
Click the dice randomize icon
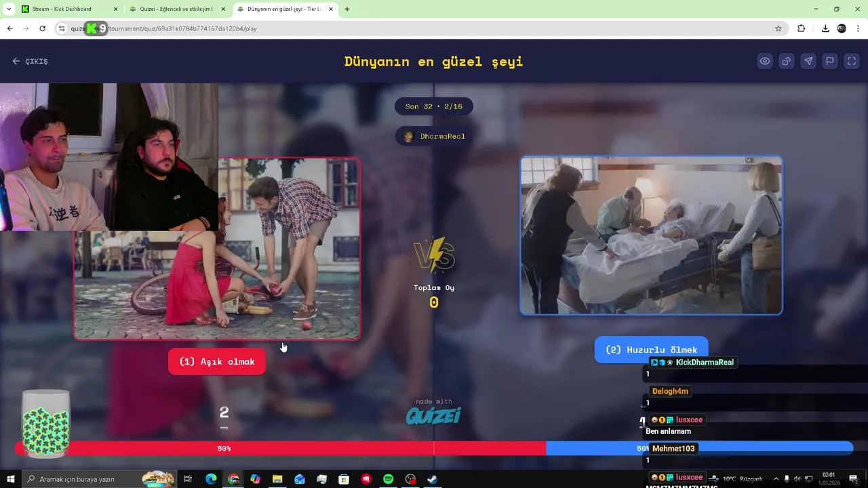[787, 61]
